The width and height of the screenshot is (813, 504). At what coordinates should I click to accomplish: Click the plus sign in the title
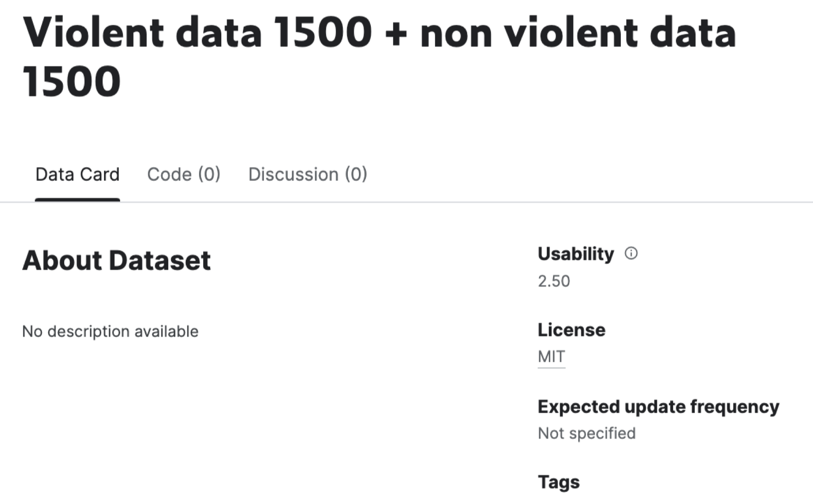(x=396, y=33)
